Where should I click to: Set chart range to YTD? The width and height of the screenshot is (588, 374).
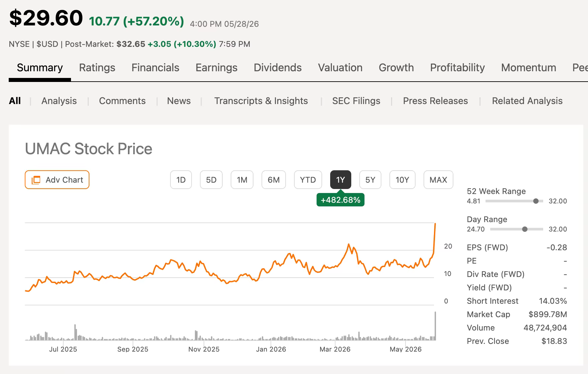pyautogui.click(x=308, y=180)
